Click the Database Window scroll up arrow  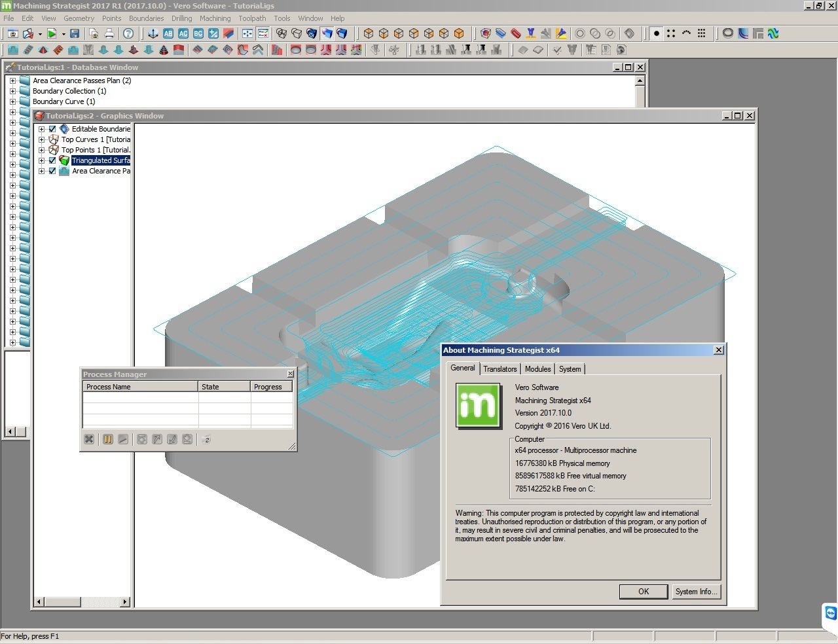pos(640,80)
